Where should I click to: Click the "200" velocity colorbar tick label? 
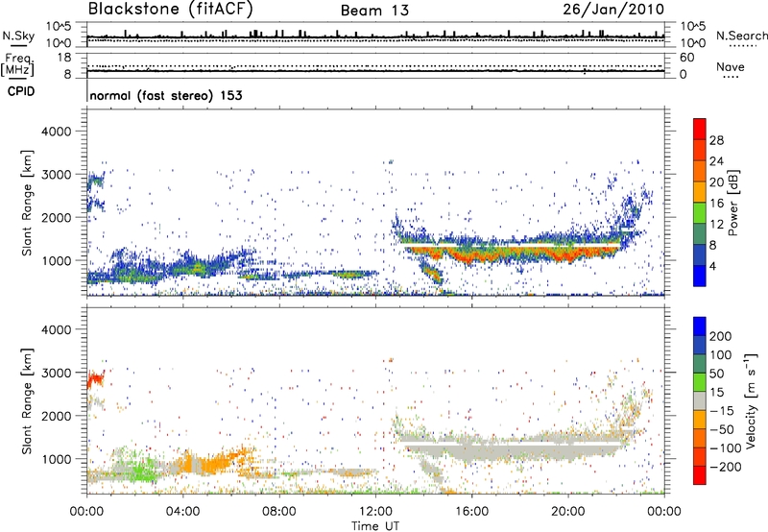point(721,336)
